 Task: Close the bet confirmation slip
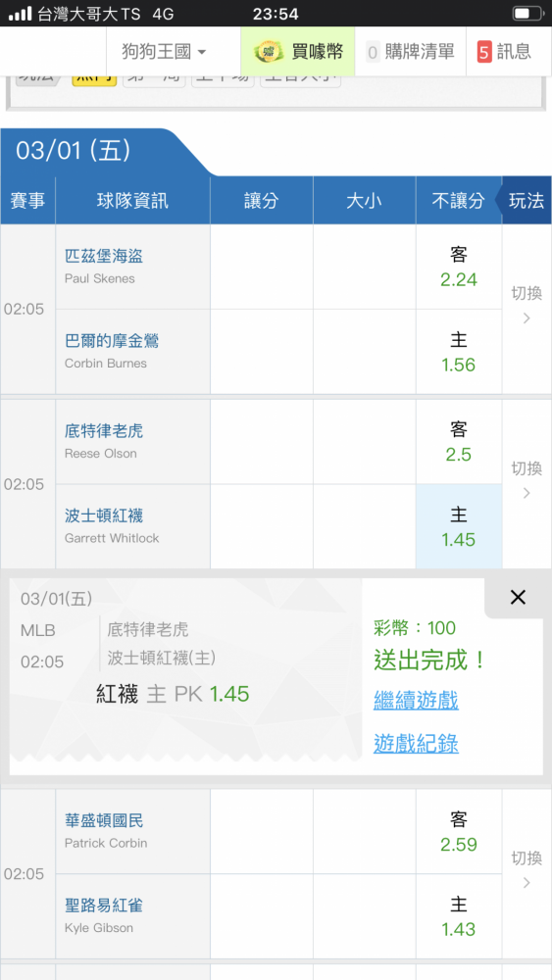[x=518, y=598]
